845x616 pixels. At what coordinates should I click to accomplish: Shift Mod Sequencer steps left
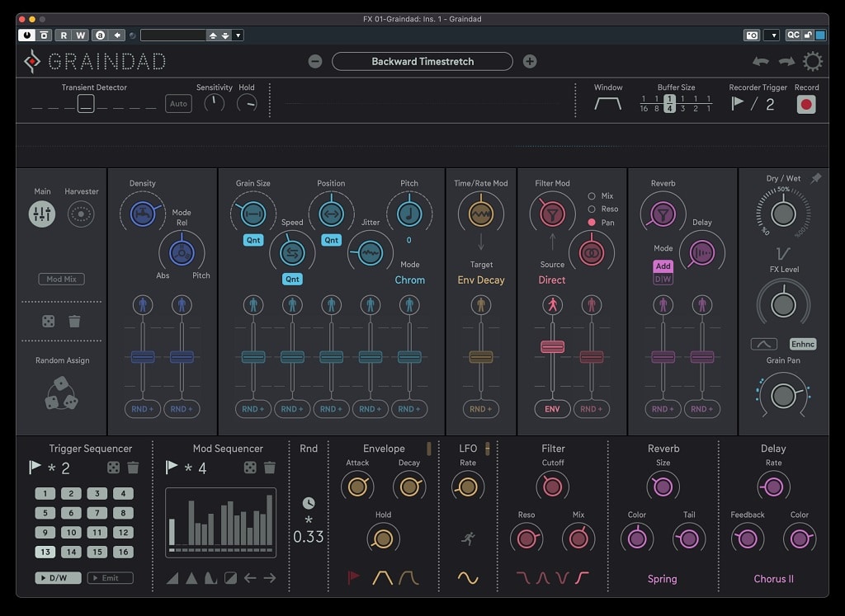(x=250, y=578)
